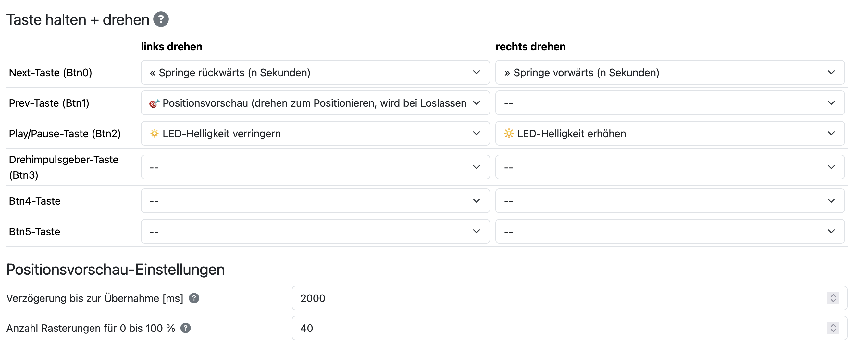Open Btn5-Taste rechts drehen dropdown
The height and width of the screenshot is (349, 868).
click(x=670, y=231)
